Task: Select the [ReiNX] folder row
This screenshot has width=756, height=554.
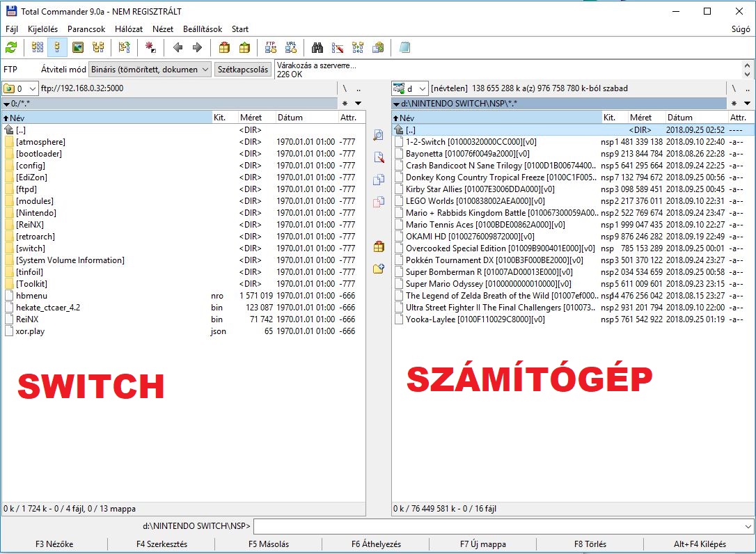Action: coord(183,225)
